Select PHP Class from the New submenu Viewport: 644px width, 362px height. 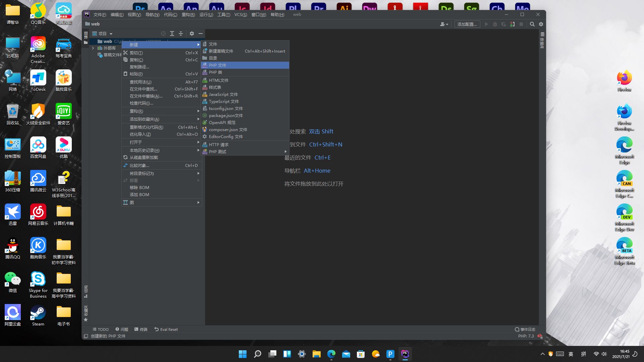215,72
